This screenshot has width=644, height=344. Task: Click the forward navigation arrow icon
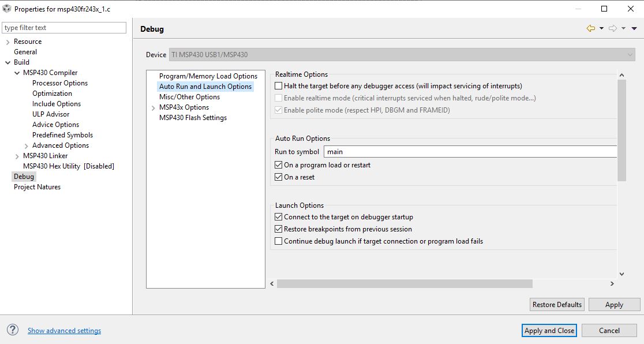pos(613,28)
